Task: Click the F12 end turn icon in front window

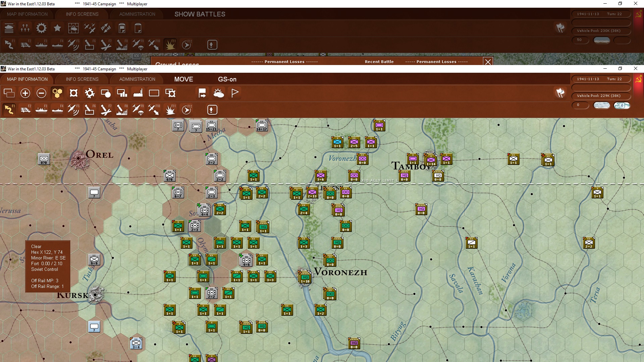Action: pos(186,110)
